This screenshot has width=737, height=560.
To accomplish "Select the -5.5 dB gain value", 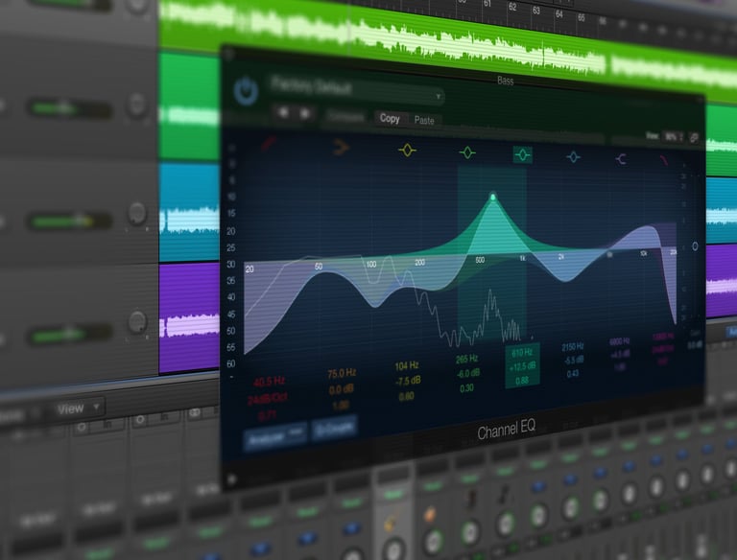I will 574,361.
